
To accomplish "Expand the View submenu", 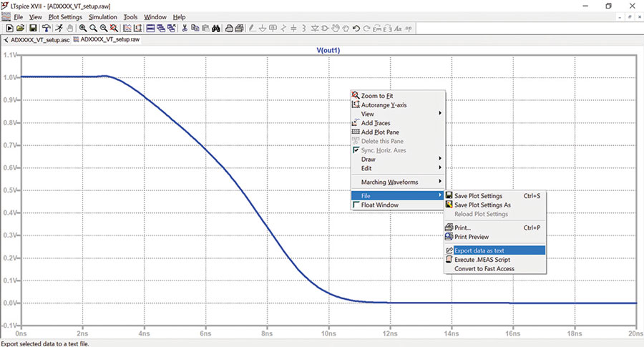I will pyautogui.click(x=398, y=114).
